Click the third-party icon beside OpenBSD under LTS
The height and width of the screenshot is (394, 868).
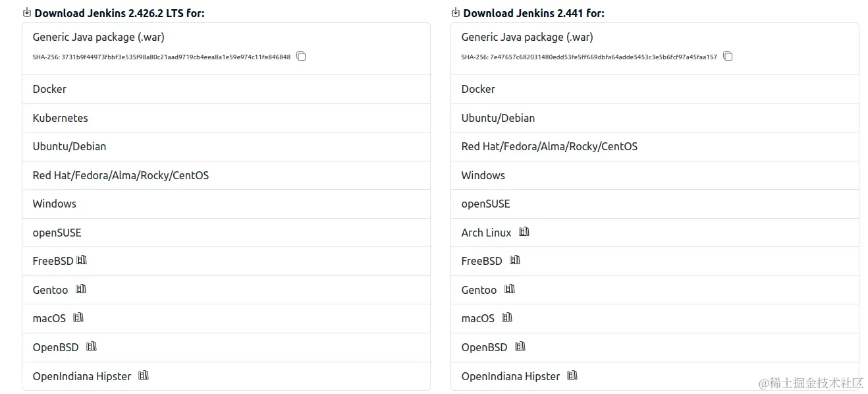tap(92, 346)
